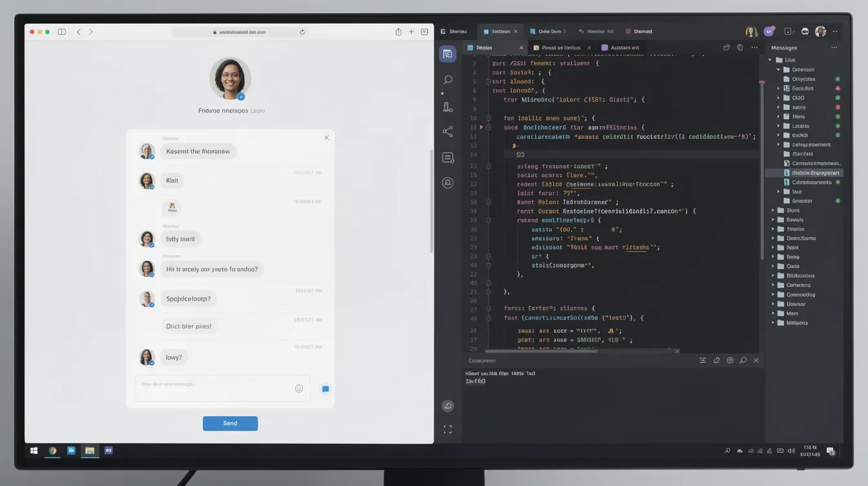Click the blue Send button
Viewport: 868px width, 486px height.
point(230,423)
